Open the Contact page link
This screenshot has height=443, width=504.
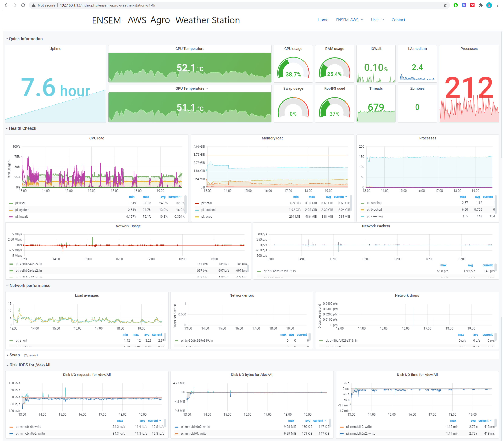point(398,20)
